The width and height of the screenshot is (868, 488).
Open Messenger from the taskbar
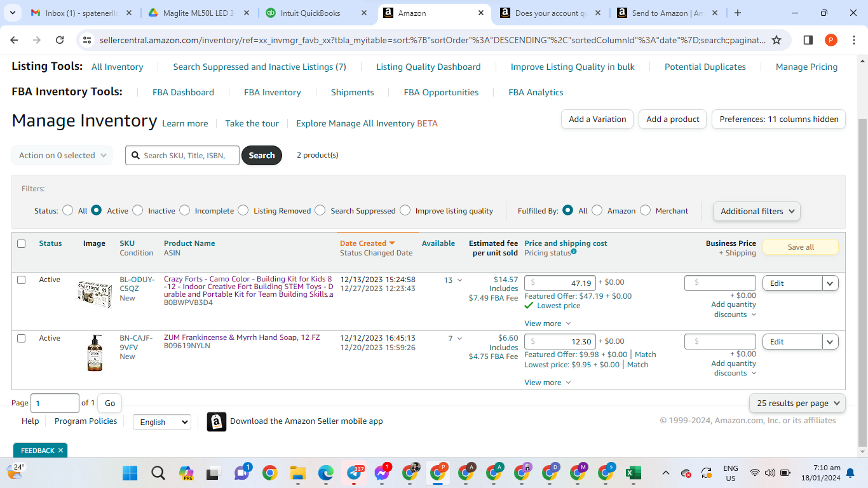(x=382, y=473)
